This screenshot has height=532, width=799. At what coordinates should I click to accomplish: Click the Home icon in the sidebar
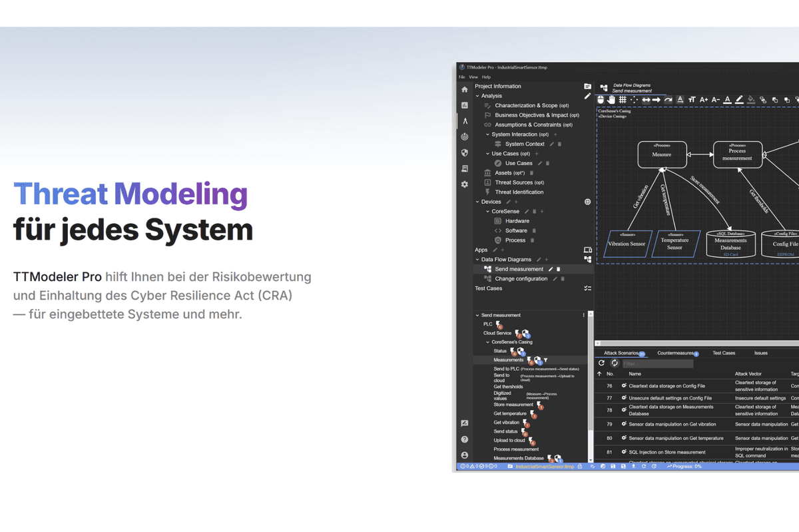click(465, 89)
